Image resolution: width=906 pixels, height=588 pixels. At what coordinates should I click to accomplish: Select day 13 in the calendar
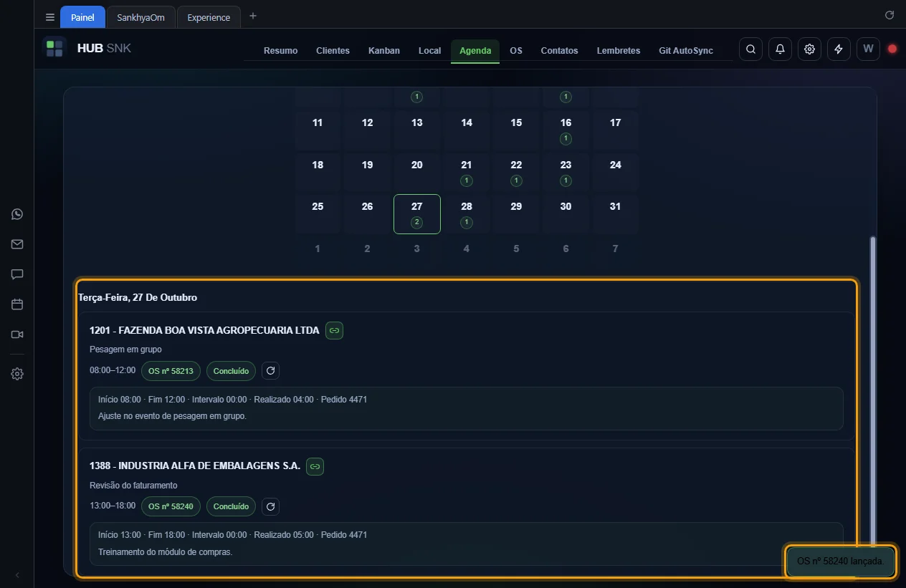coord(417,130)
